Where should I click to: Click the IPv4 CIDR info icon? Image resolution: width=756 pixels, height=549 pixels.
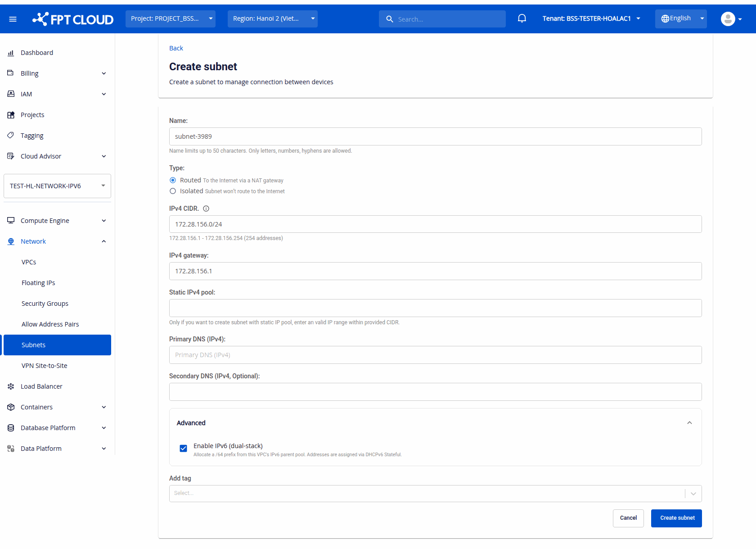click(206, 209)
